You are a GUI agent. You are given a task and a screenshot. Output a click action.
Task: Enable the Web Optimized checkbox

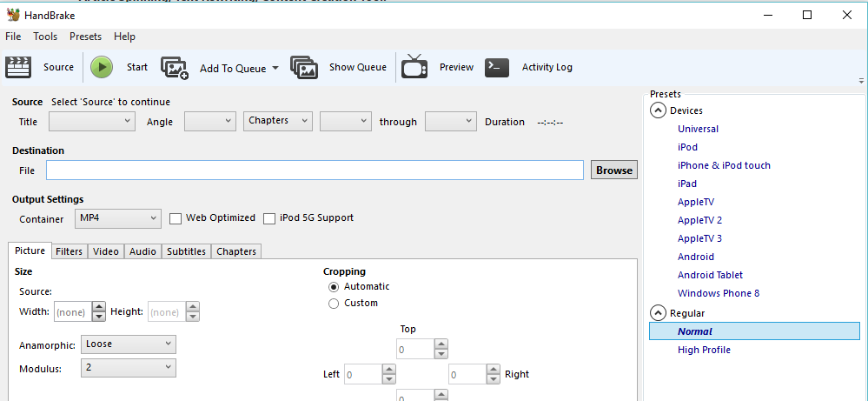[176, 219]
